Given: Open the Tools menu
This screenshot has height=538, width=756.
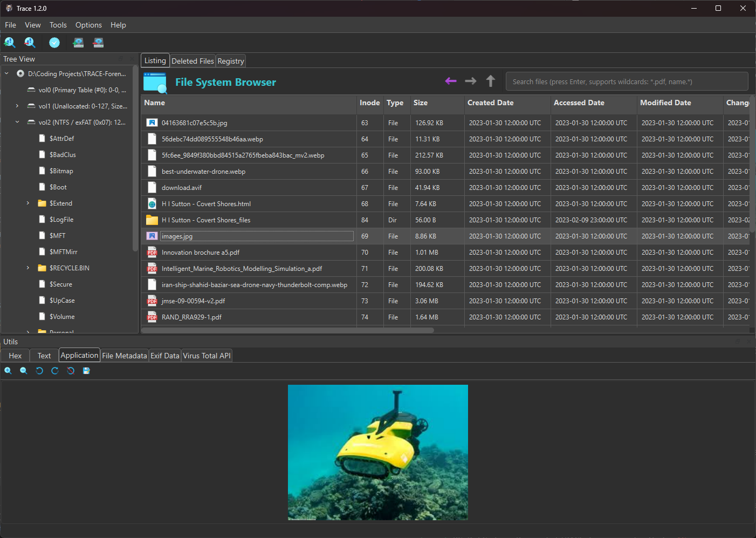Looking at the screenshot, I should pos(58,25).
